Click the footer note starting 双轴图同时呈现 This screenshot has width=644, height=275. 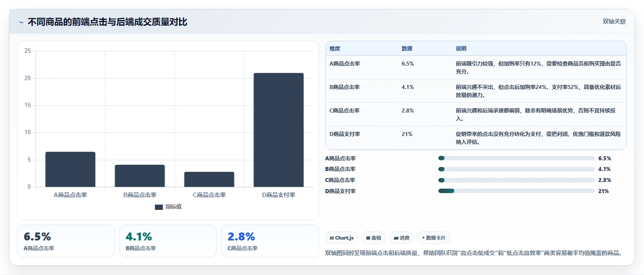click(x=474, y=253)
